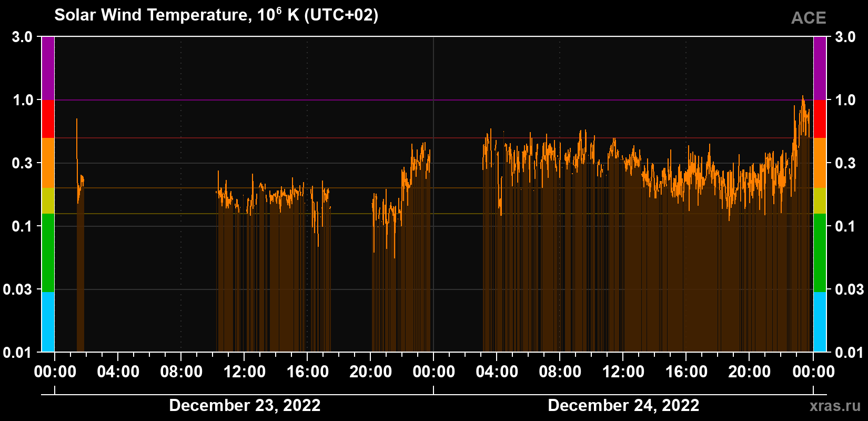Click the '1.0' label on right axis

[845, 100]
